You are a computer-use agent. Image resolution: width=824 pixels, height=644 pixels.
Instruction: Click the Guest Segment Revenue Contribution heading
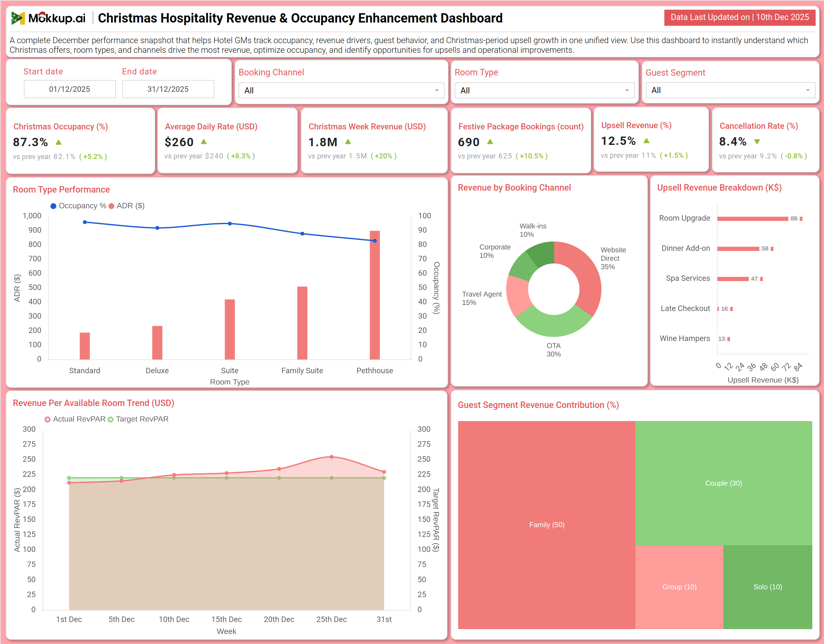coord(538,405)
